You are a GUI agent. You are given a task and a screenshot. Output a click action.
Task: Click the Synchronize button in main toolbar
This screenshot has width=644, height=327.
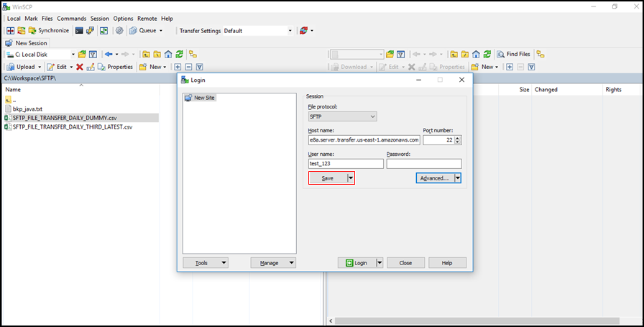point(49,30)
